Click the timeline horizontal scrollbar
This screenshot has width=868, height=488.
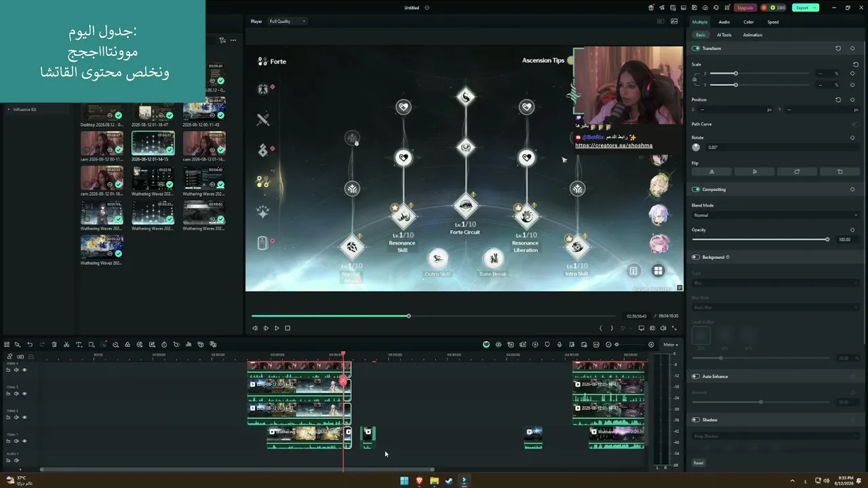(x=237, y=469)
